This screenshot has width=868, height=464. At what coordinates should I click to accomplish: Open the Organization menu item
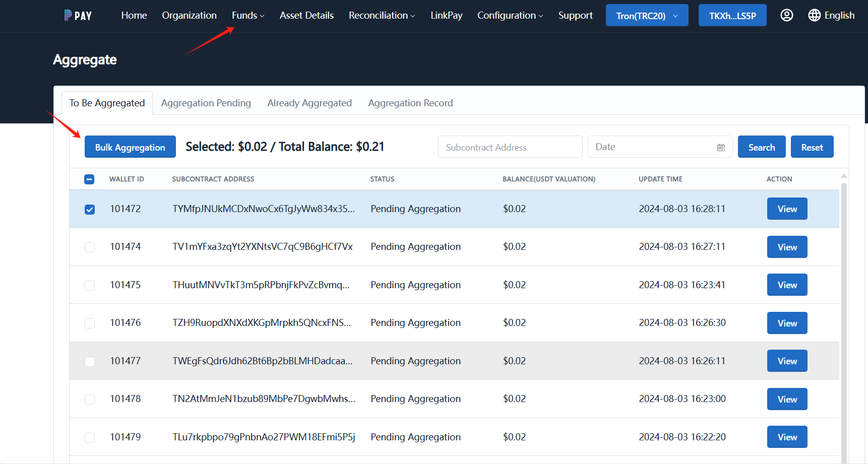click(x=190, y=15)
